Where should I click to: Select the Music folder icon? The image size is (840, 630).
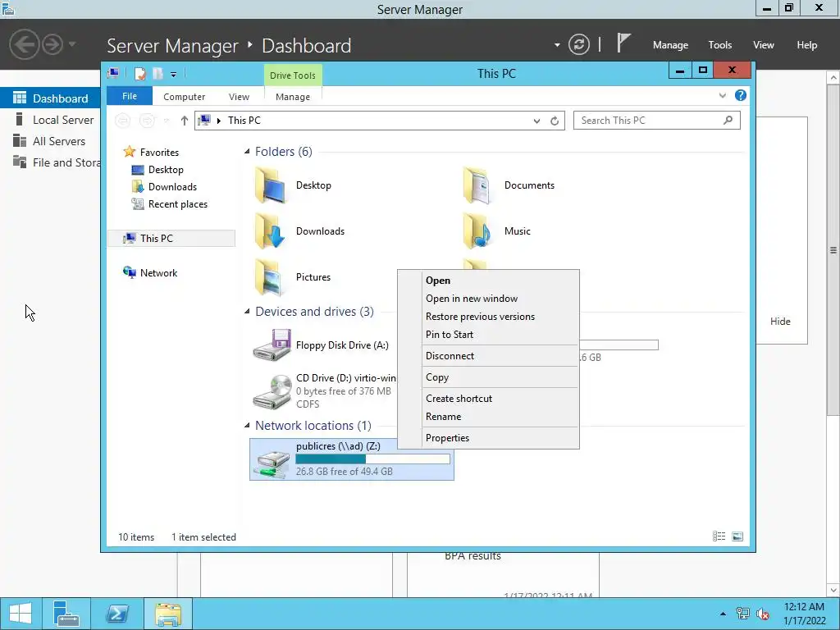click(477, 231)
